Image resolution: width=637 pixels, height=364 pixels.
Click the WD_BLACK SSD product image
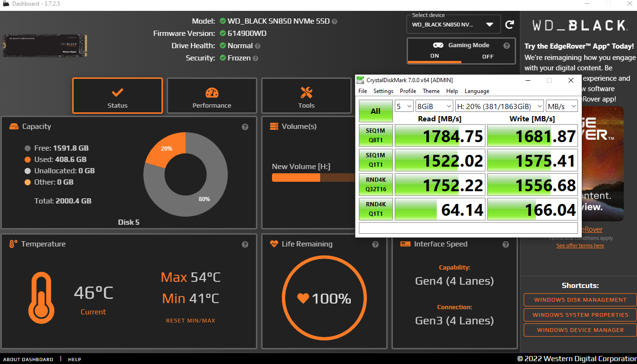[x=45, y=46]
